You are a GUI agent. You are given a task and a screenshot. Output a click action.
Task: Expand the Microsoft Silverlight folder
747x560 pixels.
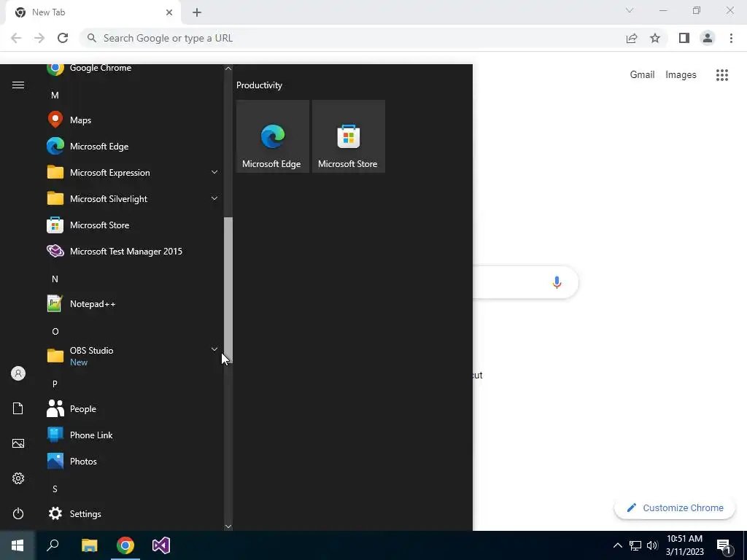tap(133, 198)
